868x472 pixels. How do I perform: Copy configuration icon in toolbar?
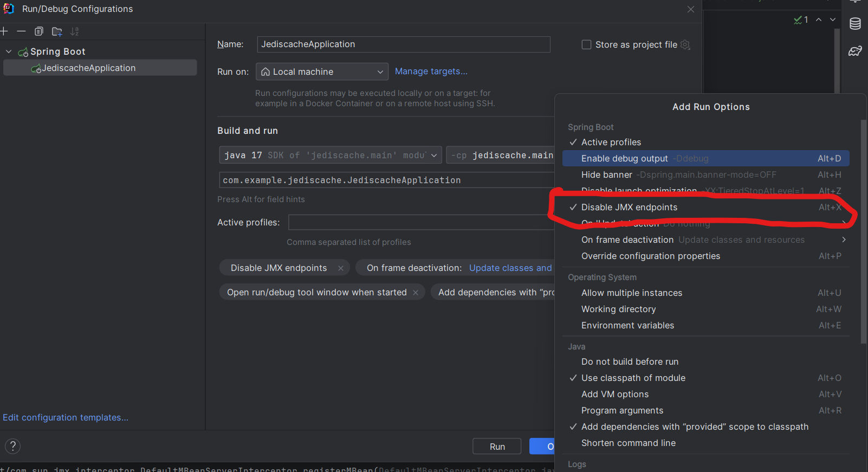(39, 31)
